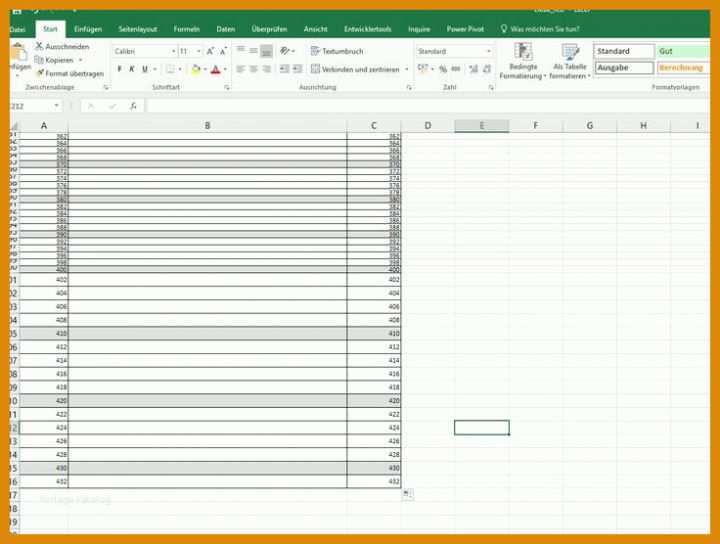Cut selection with the Ausschneiden scissors icon
This screenshot has height=544, width=720.
39,46
